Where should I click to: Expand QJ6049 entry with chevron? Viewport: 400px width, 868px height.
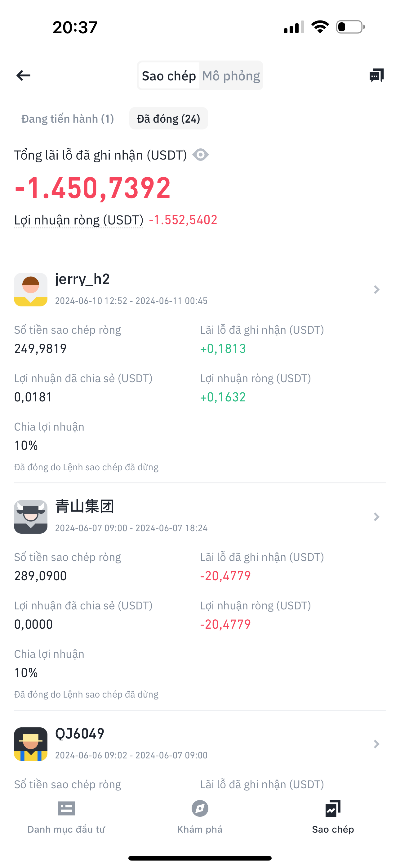(x=376, y=744)
